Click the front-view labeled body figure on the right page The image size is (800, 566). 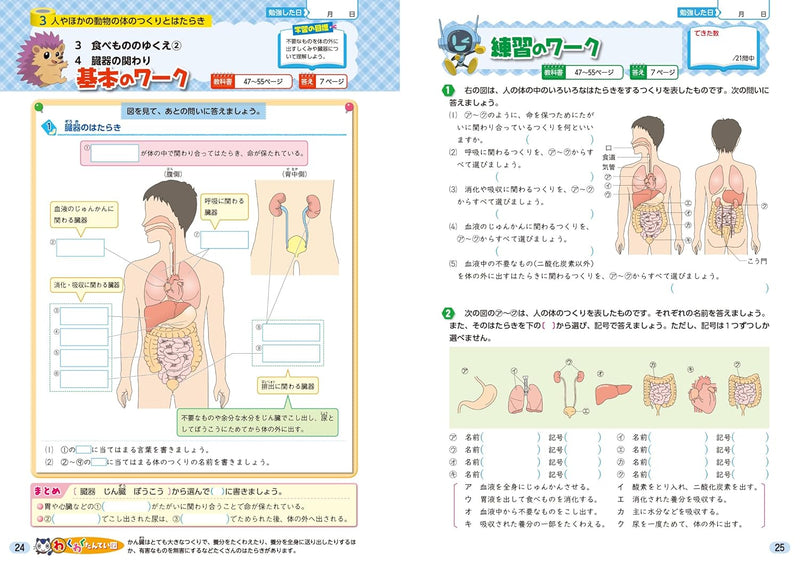[651, 185]
